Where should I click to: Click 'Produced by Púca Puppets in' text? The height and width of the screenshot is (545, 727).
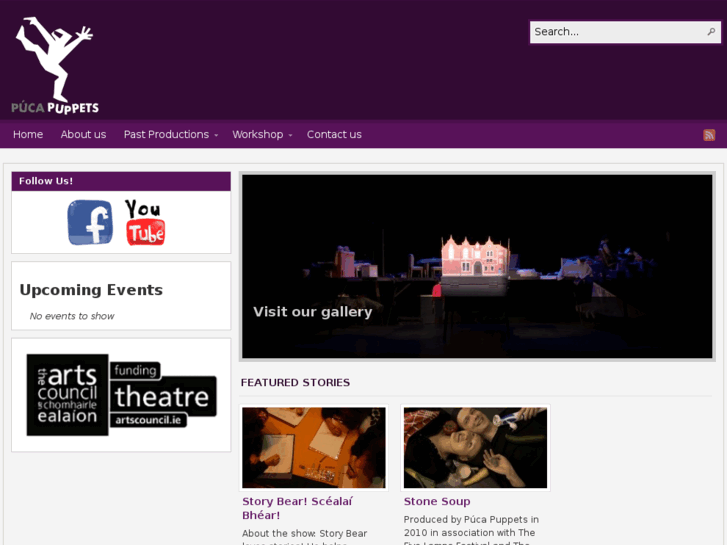pos(471,519)
